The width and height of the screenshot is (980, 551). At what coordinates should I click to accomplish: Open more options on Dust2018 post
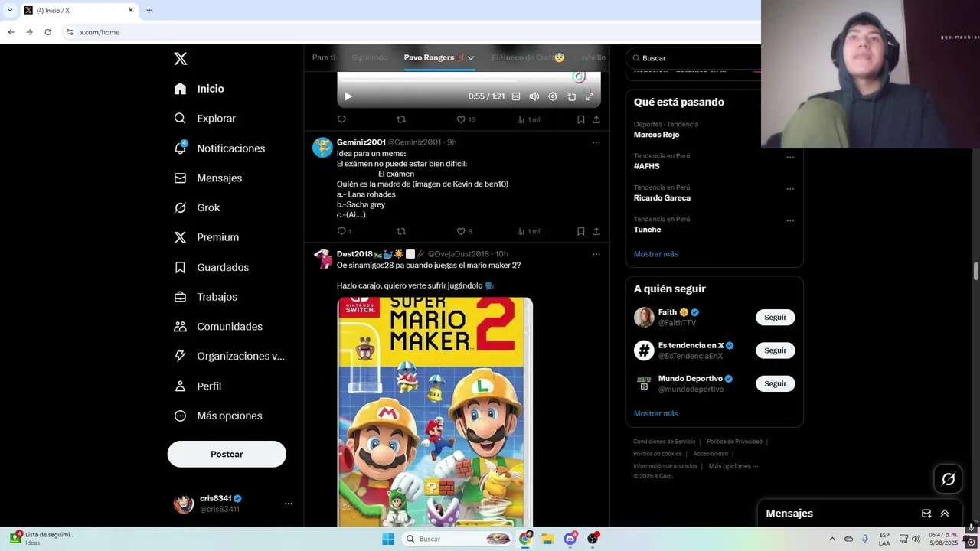click(596, 254)
